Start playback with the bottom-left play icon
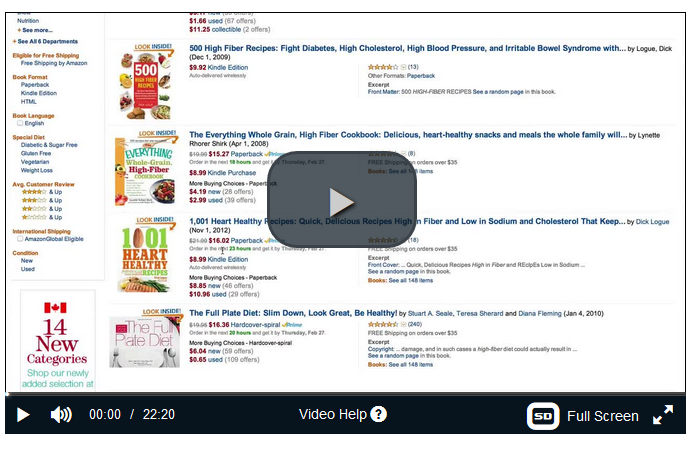Viewport: 692px width, 454px height. 23,415
